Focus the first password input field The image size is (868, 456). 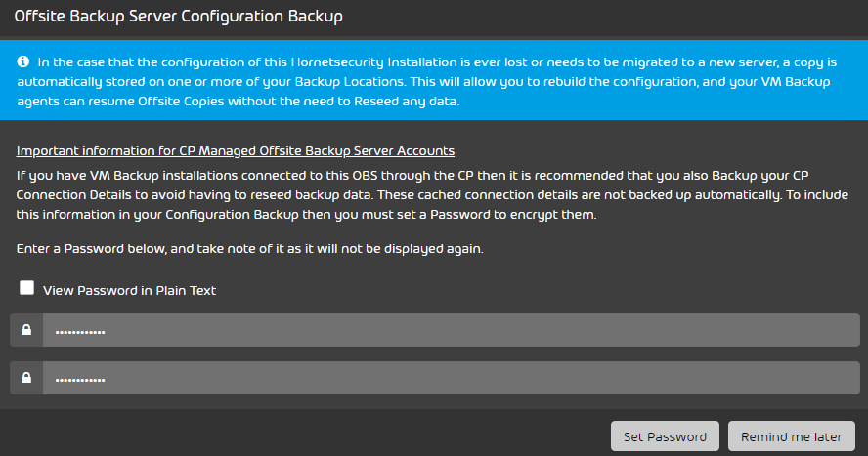click(x=452, y=330)
